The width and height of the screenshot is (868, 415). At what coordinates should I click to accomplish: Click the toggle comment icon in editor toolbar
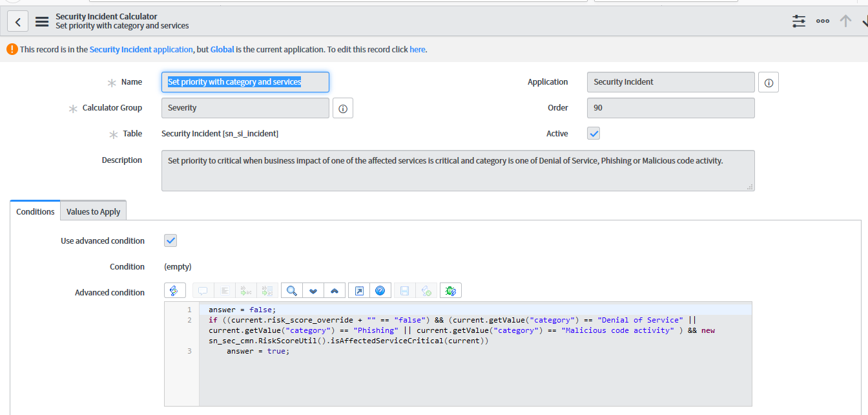pyautogui.click(x=203, y=290)
